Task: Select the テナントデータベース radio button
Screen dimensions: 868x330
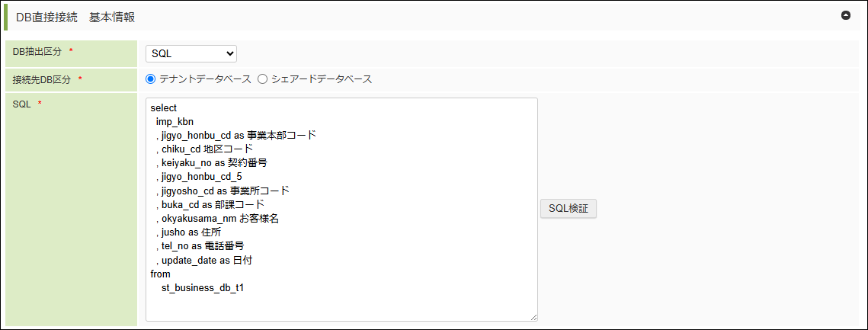Action: tap(151, 78)
